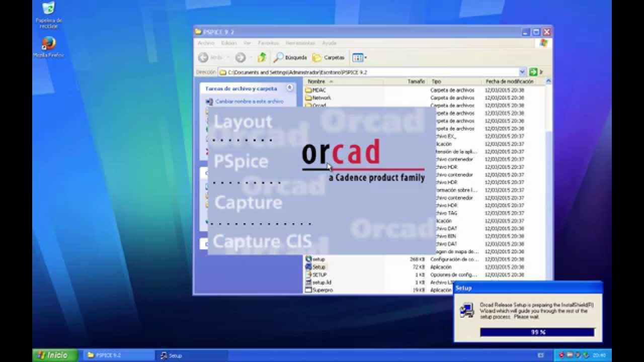The image size is (644, 362).
Task: Select the SETUP configuration options file
Action: click(316, 275)
